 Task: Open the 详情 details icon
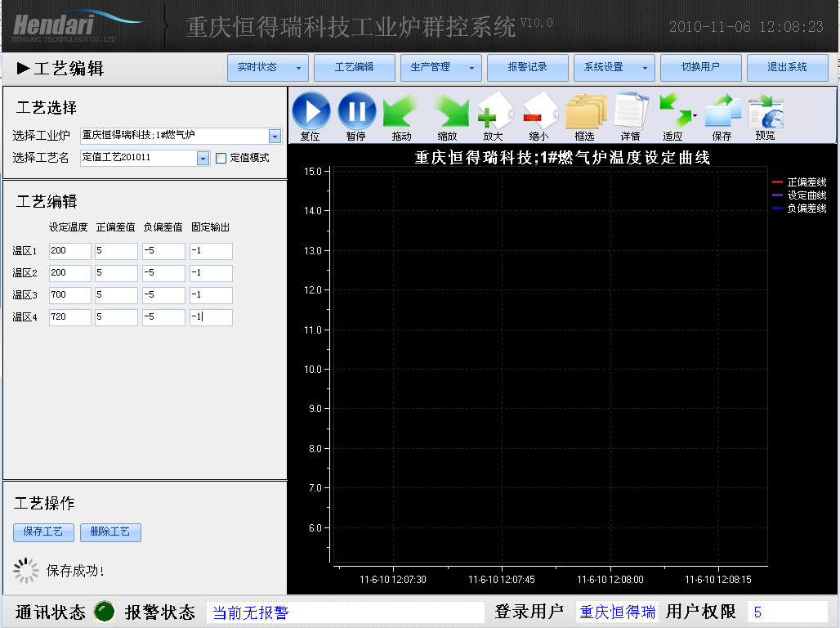pyautogui.click(x=629, y=113)
